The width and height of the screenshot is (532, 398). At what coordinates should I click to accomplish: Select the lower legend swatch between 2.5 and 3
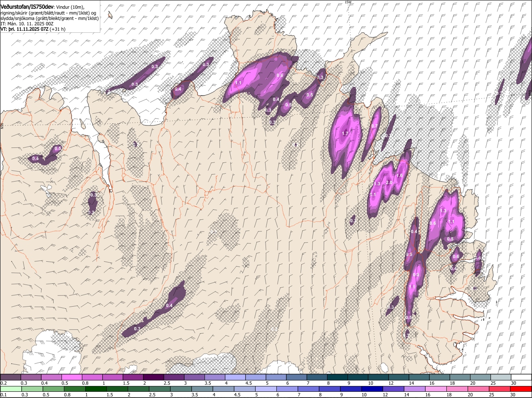(x=160, y=388)
